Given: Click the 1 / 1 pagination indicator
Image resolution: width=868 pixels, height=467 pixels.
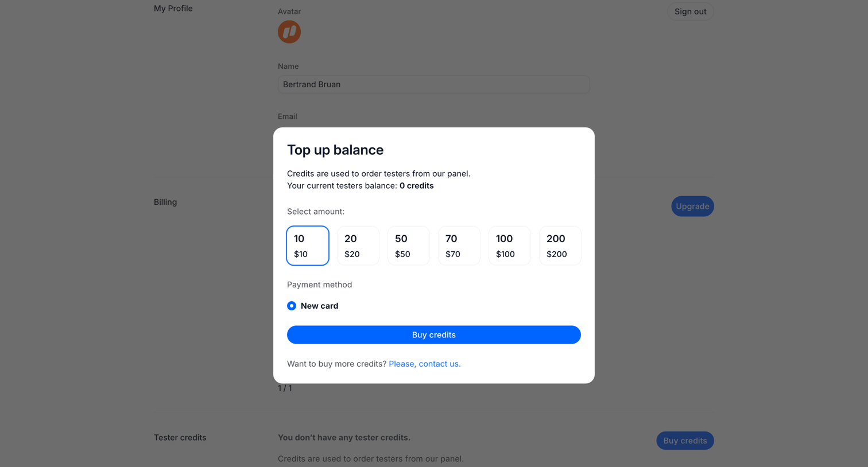Looking at the screenshot, I should (x=285, y=388).
